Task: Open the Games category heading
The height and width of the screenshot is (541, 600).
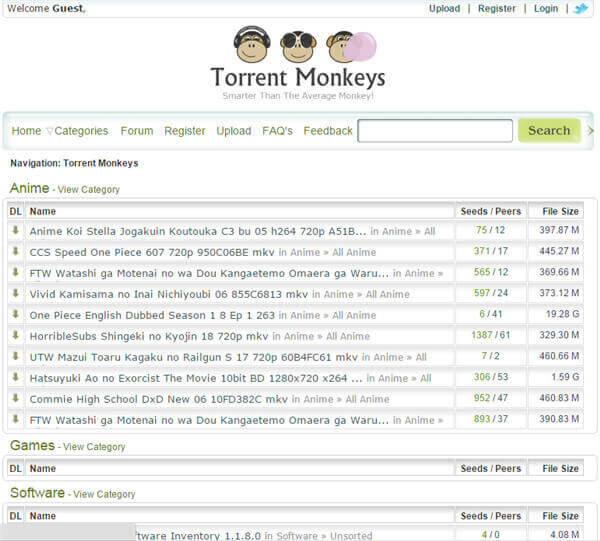Action: tap(33, 445)
